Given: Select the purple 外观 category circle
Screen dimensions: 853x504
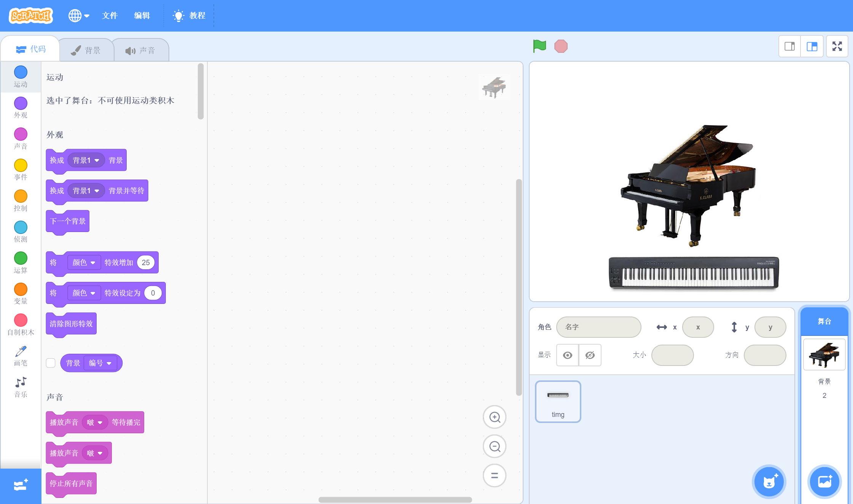Looking at the screenshot, I should 21,103.
